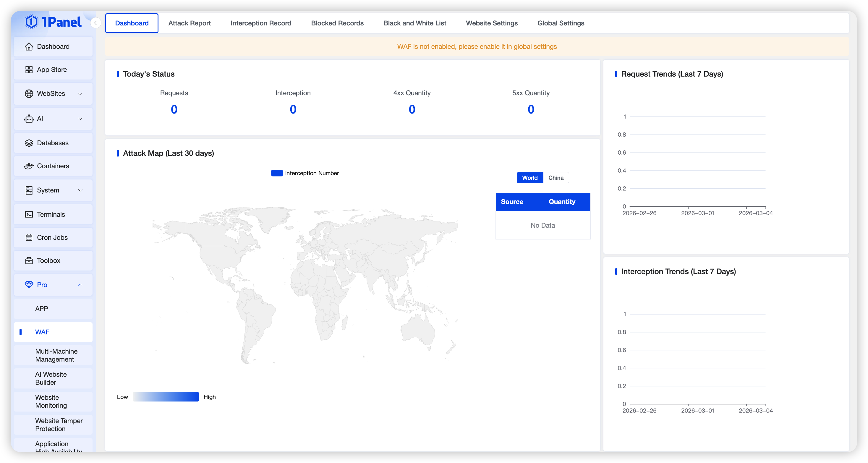Screen dimensions: 868x463
Task: Open Website Monitoring sidebar link
Action: 51,401
